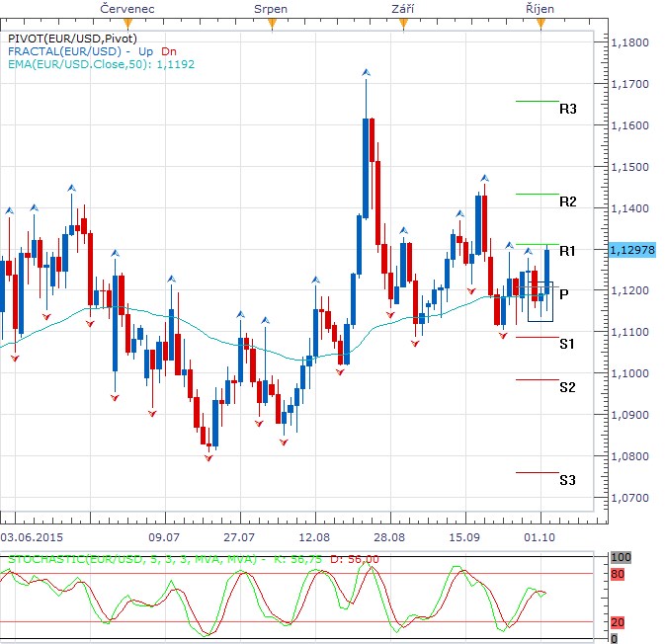Screen dimensions: 665x644
Task: Select the orange Září month marker
Action: pyautogui.click(x=402, y=24)
